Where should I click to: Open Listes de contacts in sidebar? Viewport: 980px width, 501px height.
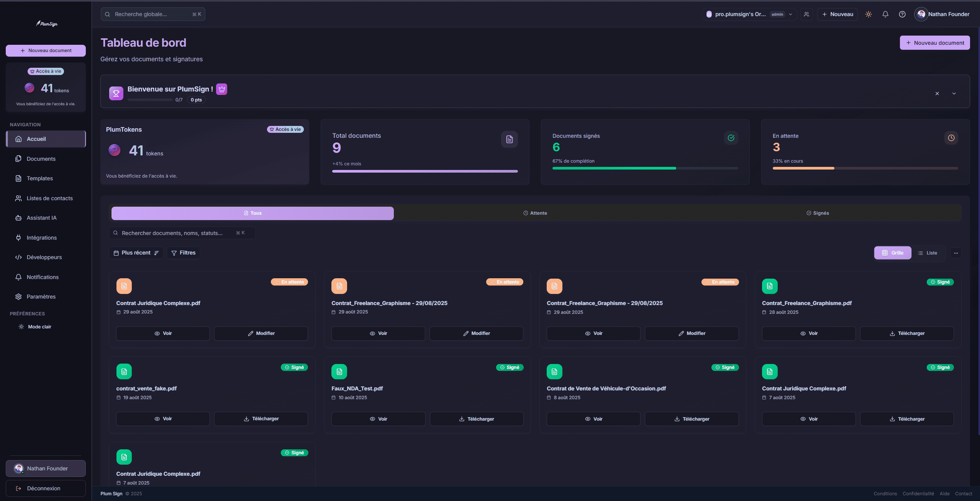(x=46, y=198)
